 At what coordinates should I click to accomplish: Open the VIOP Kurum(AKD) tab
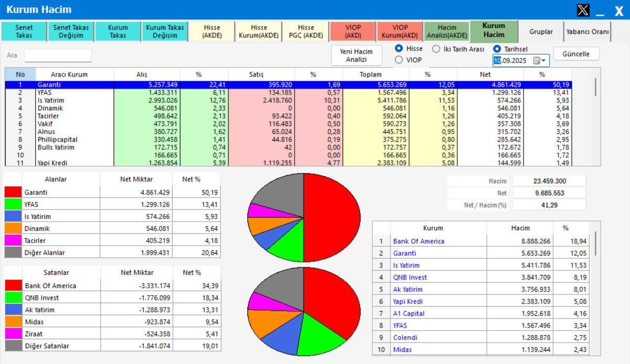tap(400, 31)
